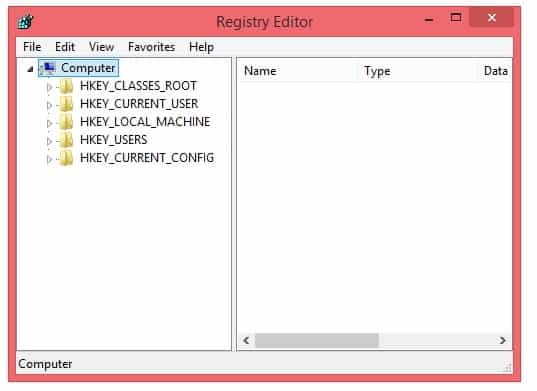Viewport: 537px width, 391px height.
Task: Click the status bar resize grip
Action: 507,368
